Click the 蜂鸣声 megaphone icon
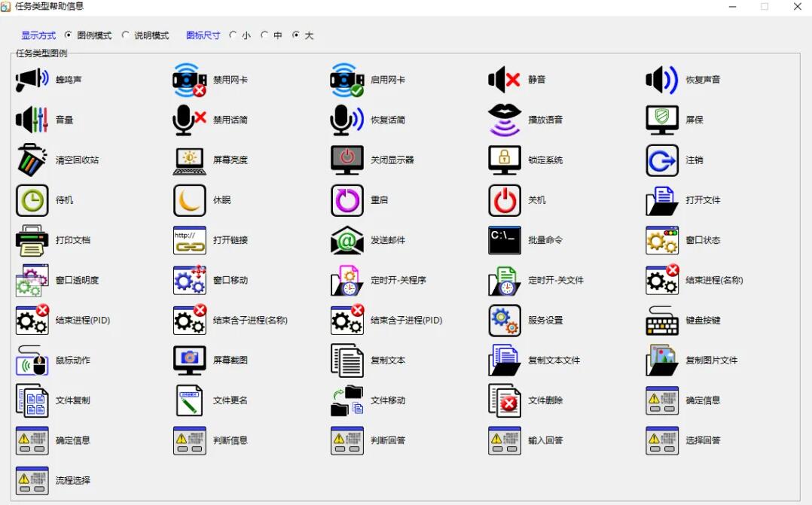Screen dimensions: 812x505 [x=32, y=80]
